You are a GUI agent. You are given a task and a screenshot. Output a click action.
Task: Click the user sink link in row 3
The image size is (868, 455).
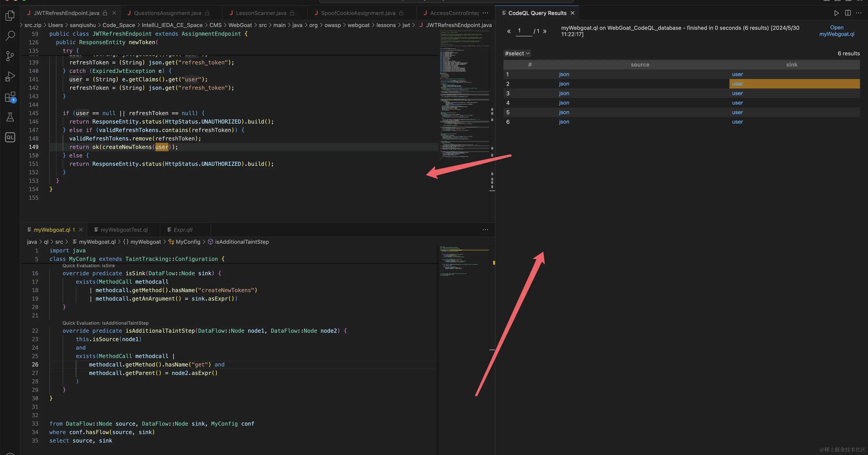(737, 93)
